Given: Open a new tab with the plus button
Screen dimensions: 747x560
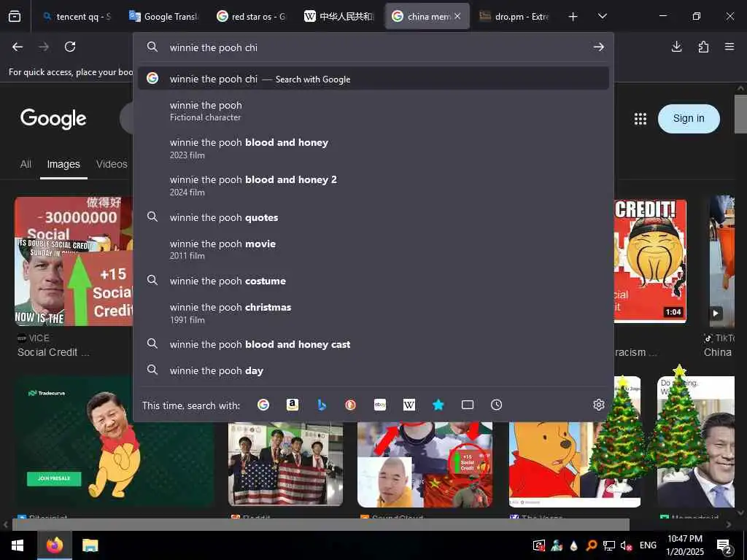Looking at the screenshot, I should pos(573,17).
